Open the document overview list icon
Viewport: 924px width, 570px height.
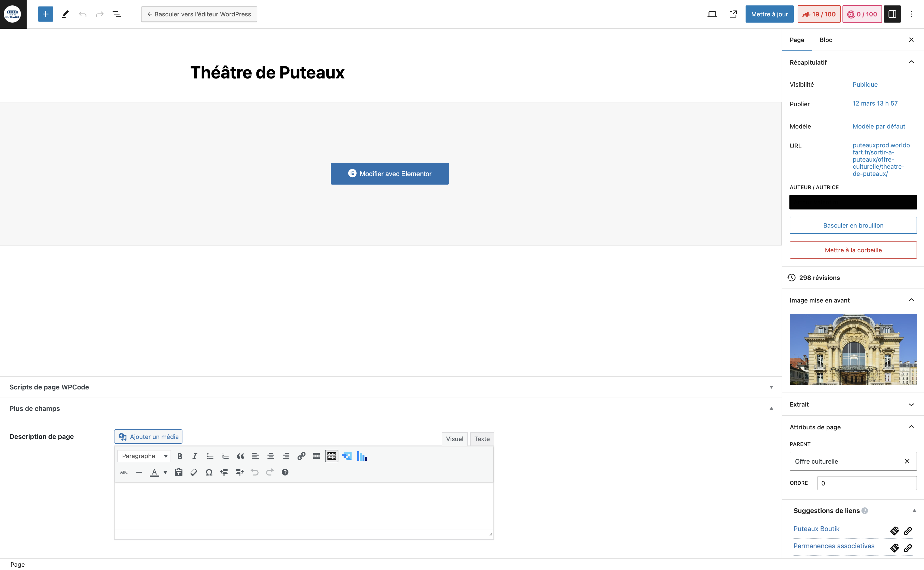(x=117, y=14)
